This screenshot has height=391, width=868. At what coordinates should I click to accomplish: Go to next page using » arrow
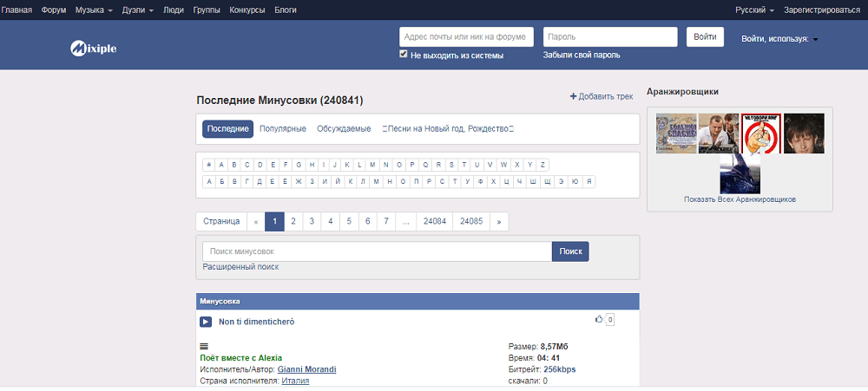click(x=498, y=221)
